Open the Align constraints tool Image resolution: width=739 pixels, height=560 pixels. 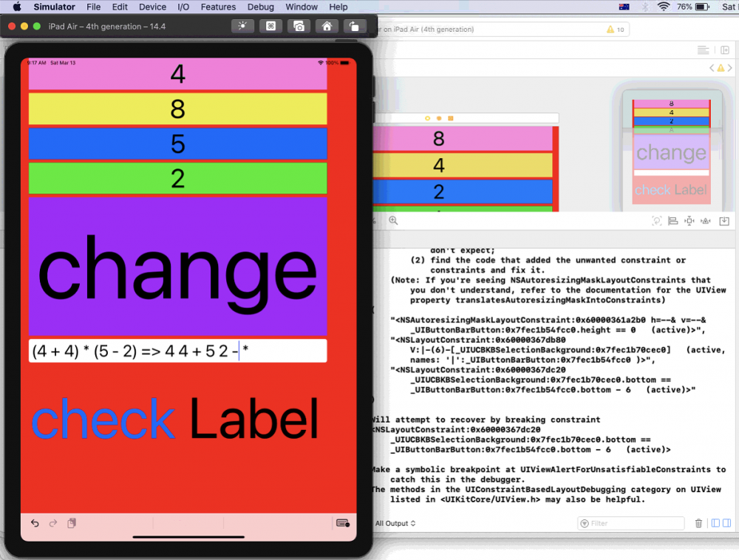[672, 221]
